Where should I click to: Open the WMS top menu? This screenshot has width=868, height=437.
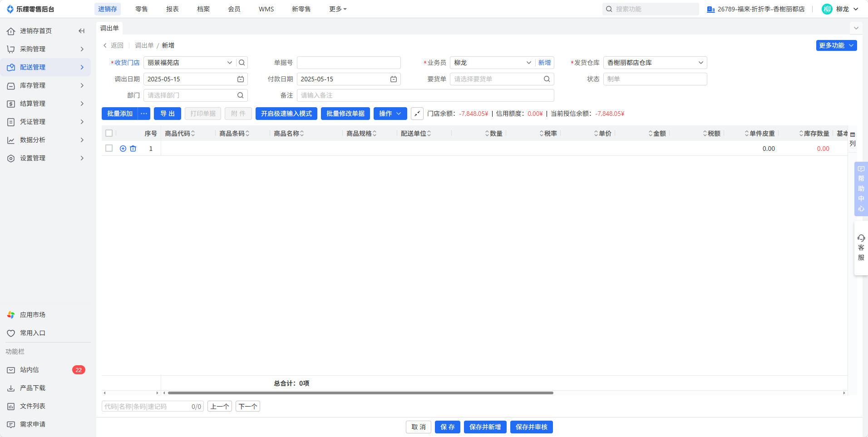266,9
